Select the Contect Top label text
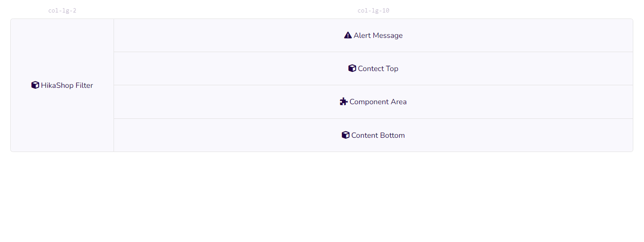The height and width of the screenshot is (242, 644). coord(378,68)
